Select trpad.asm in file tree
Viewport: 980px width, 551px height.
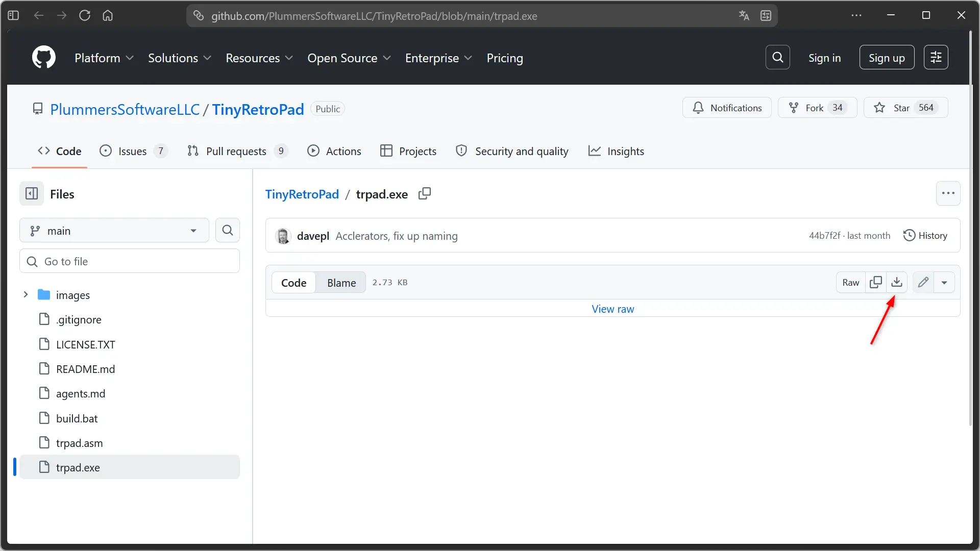click(130, 443)
